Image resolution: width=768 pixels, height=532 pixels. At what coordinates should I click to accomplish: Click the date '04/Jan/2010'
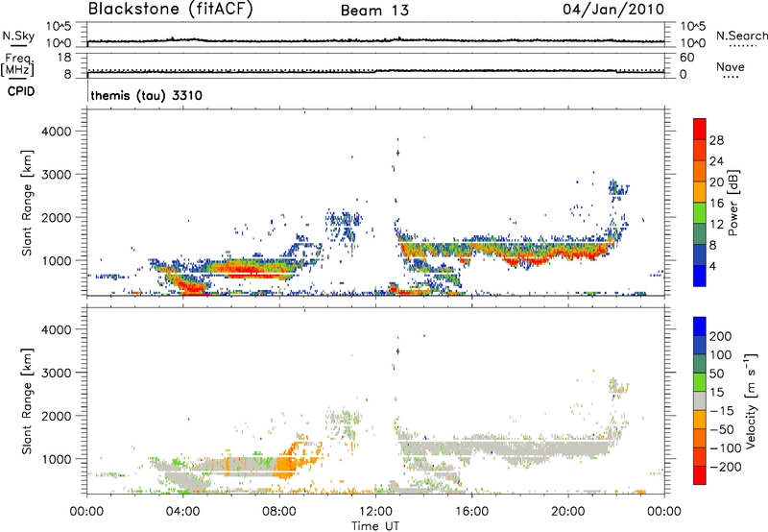coord(613,10)
